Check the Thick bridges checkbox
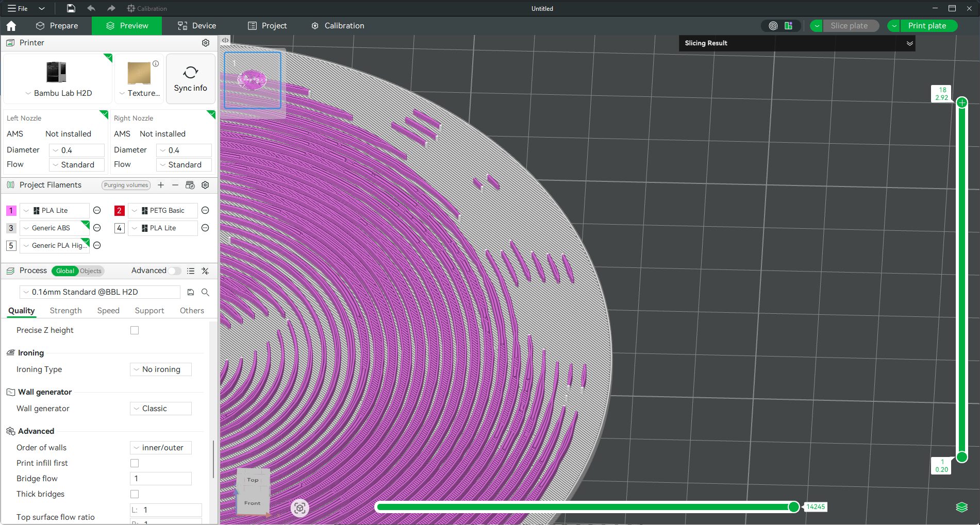The width and height of the screenshot is (980, 525). (135, 494)
